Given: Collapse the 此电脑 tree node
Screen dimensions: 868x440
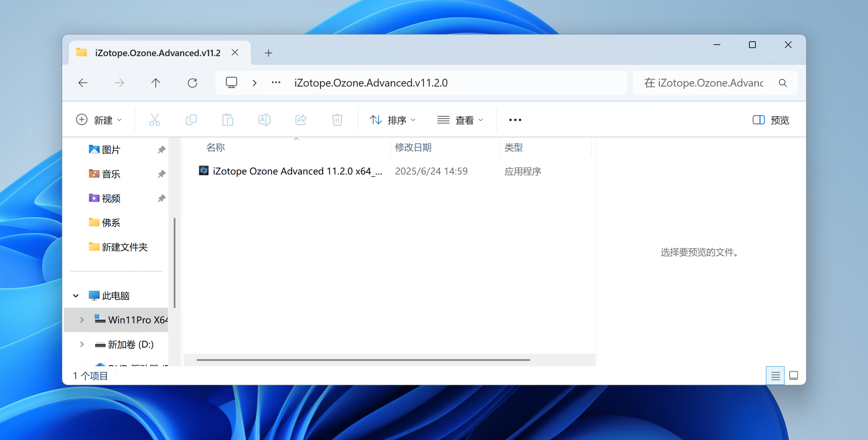Looking at the screenshot, I should tap(76, 295).
